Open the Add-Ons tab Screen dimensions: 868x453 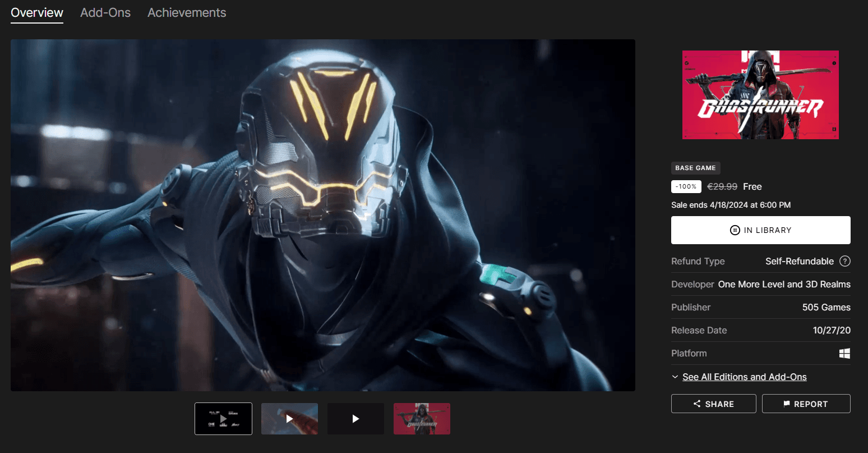(105, 12)
